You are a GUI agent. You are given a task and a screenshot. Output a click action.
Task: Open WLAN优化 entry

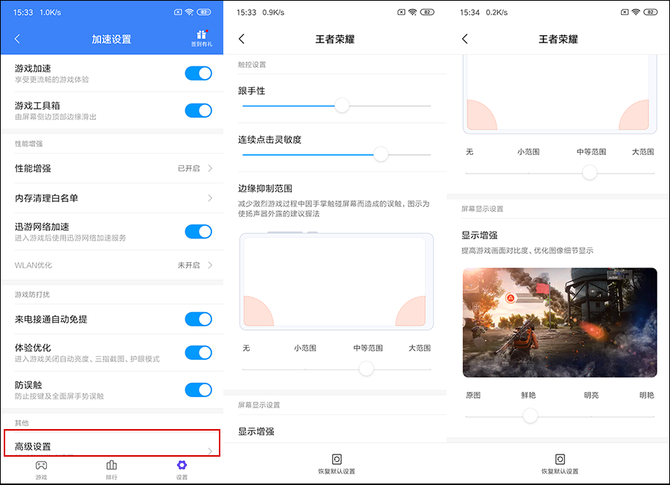(112, 265)
